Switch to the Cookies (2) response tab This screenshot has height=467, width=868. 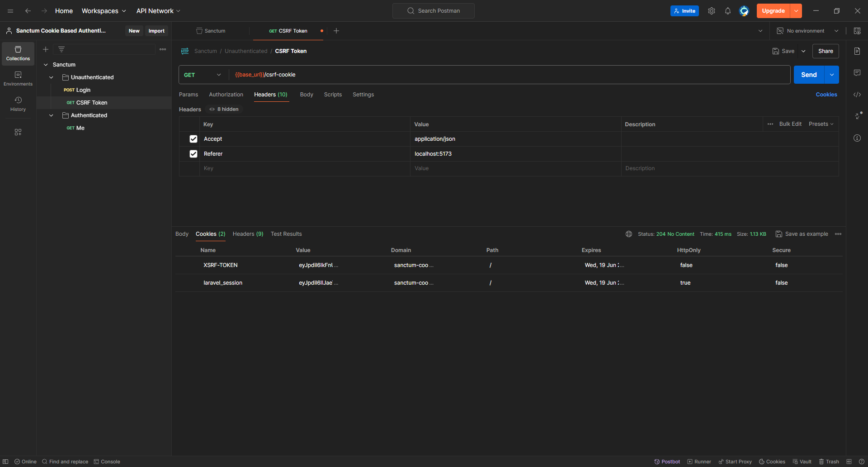210,234
